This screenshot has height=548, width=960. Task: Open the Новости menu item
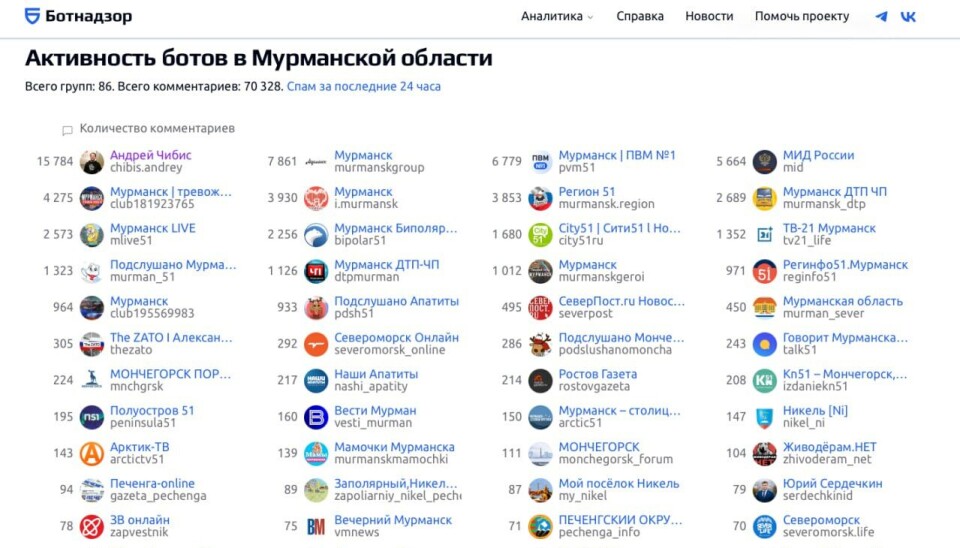(709, 16)
